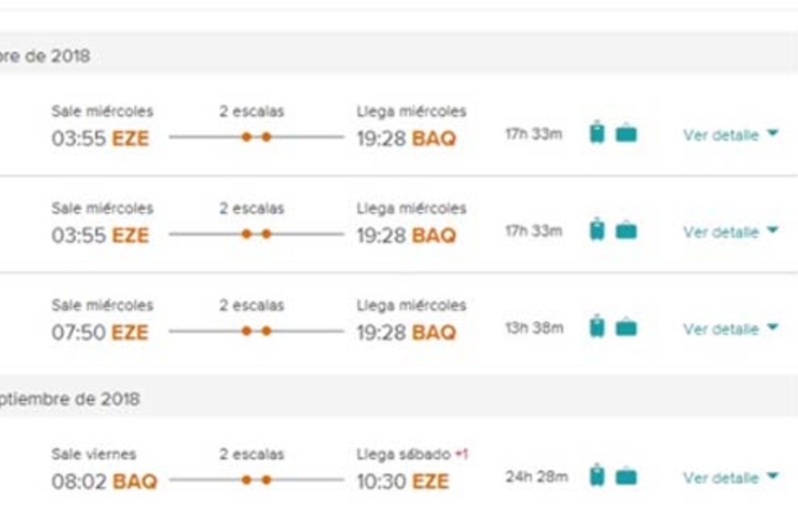Click the briefcase icon beside 13h 38m duration
The height and width of the screenshot is (532, 798).
tap(626, 327)
